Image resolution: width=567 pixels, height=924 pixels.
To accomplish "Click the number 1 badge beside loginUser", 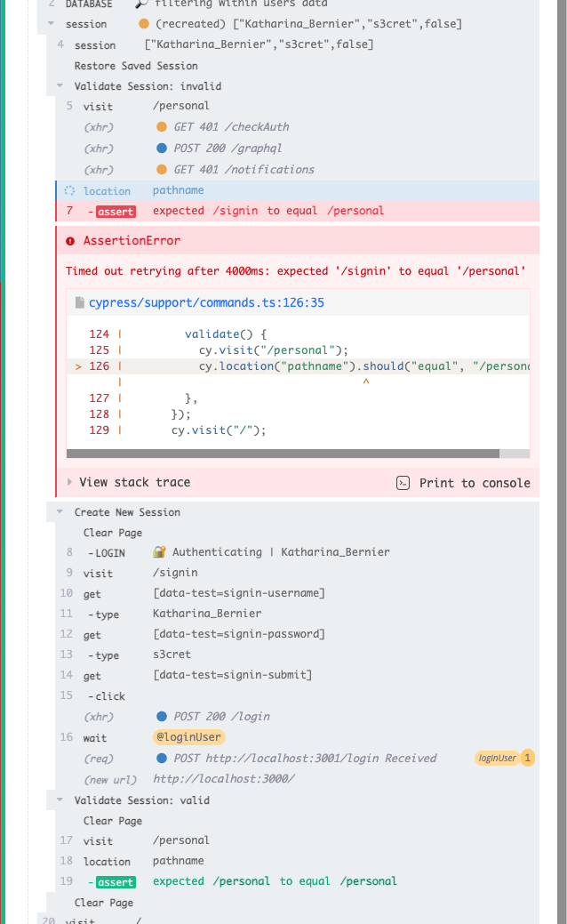I will tap(527, 759).
